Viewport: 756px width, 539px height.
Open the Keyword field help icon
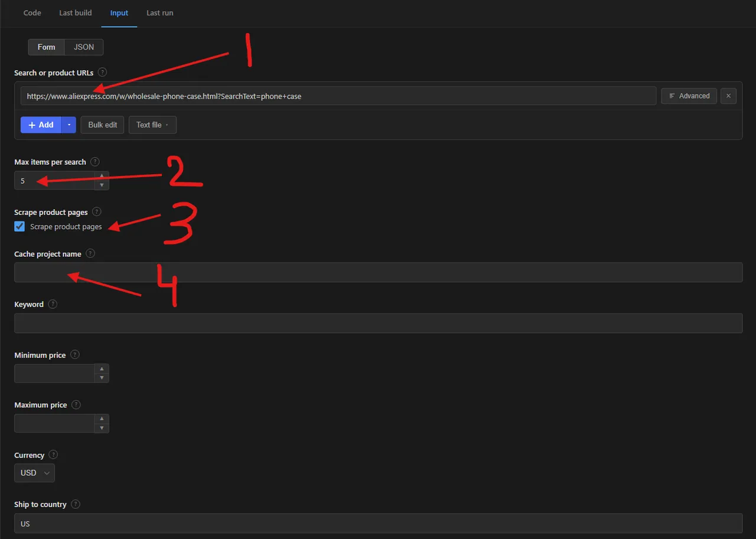tap(53, 305)
